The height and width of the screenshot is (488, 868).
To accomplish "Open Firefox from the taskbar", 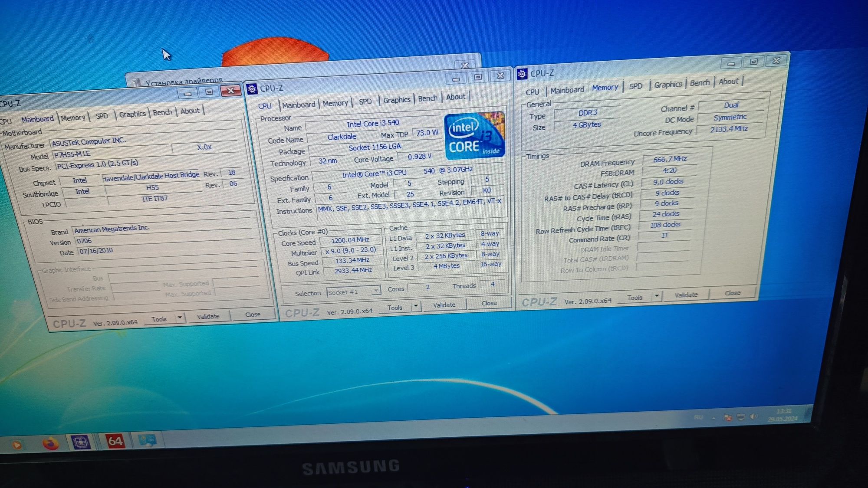I will tap(50, 443).
